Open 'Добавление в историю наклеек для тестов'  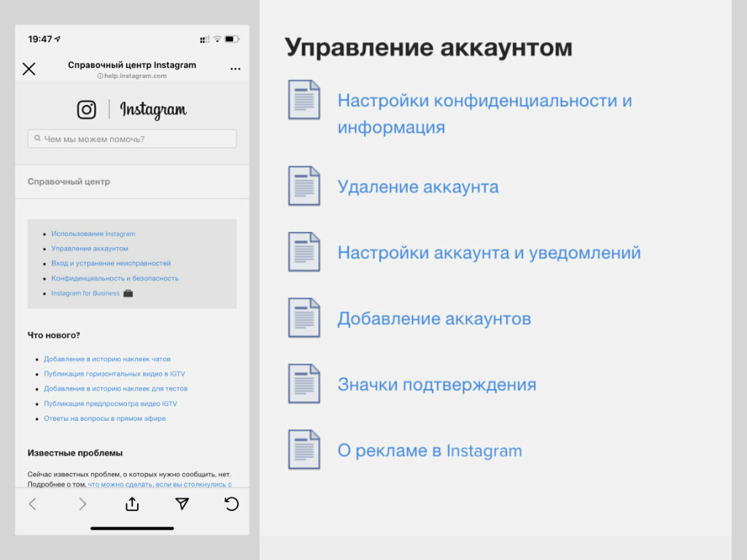tap(116, 389)
